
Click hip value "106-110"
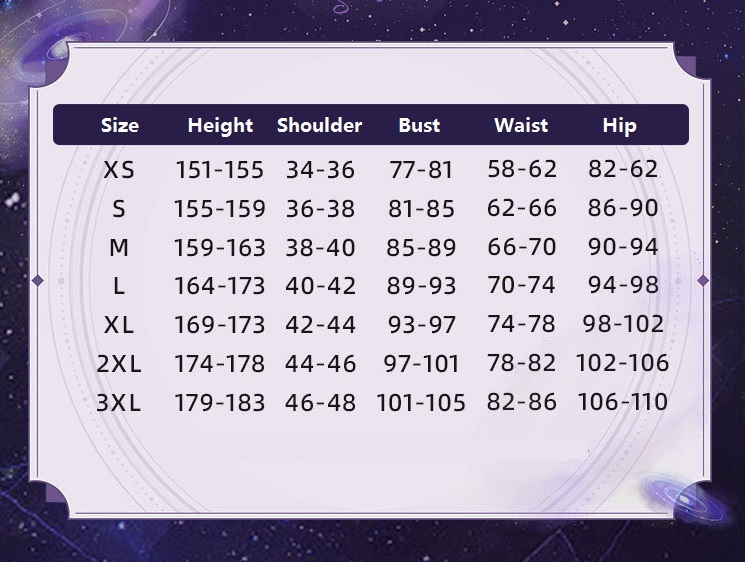pos(623,402)
